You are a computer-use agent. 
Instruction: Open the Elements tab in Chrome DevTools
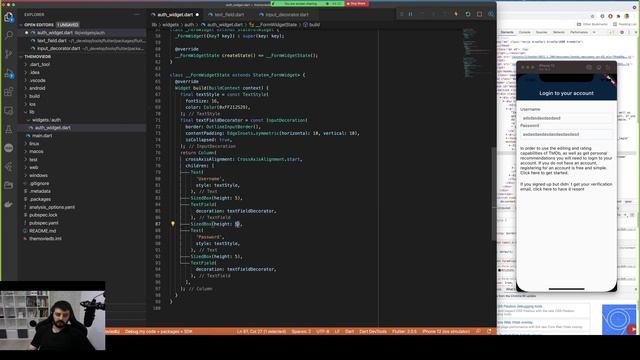tap(507, 32)
